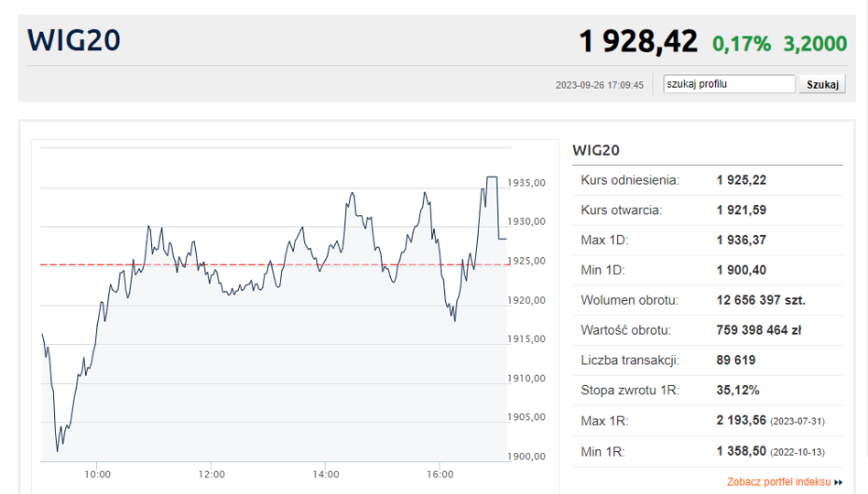Click the red dashed reference price line
868x494 pixels.
[274, 265]
